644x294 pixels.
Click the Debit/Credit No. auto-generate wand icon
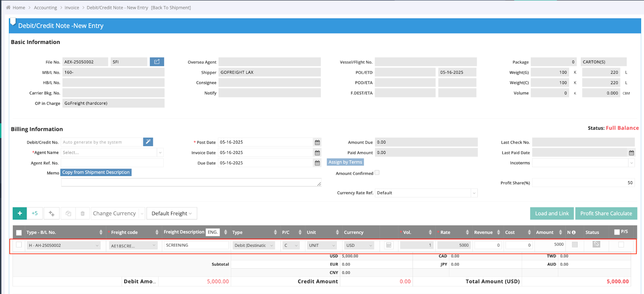pos(148,142)
